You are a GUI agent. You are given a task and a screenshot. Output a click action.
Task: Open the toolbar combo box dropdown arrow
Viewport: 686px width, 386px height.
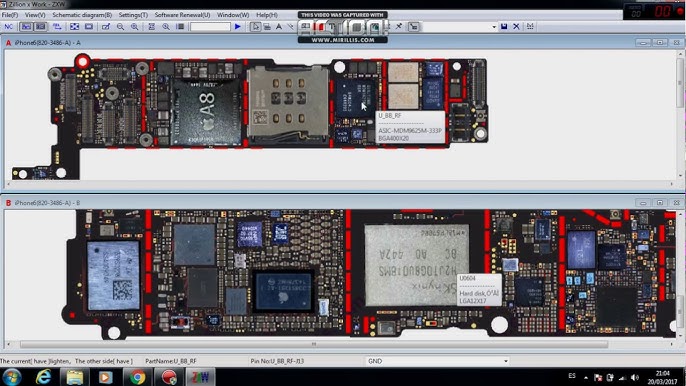494,27
